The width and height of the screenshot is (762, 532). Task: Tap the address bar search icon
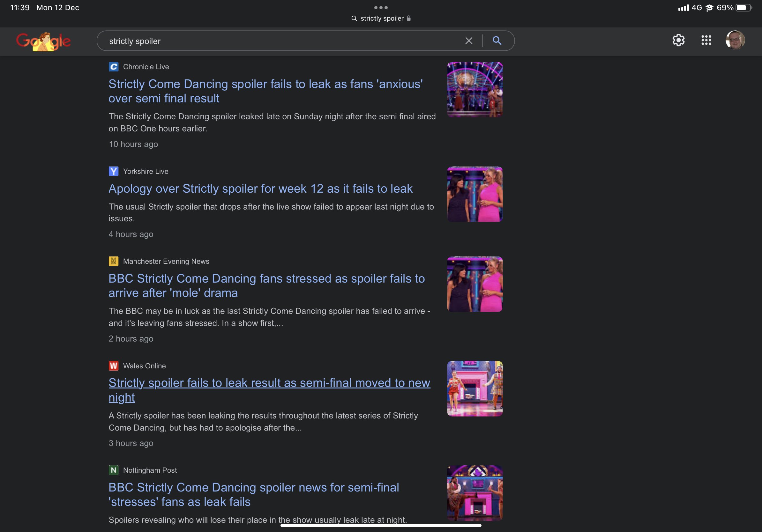point(354,18)
